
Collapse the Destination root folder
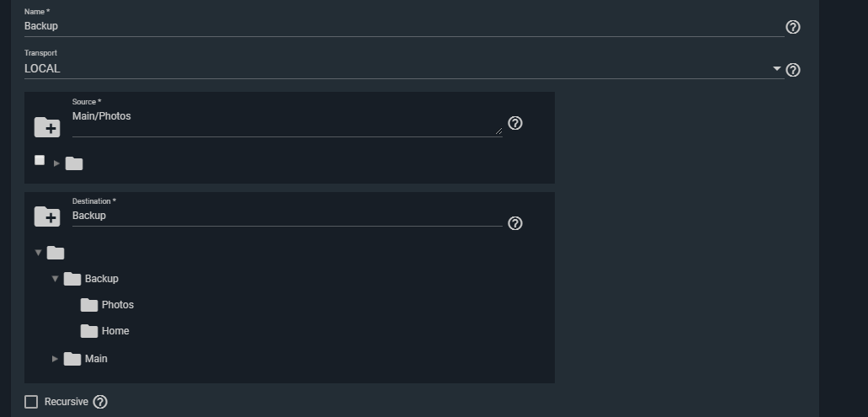(x=39, y=253)
